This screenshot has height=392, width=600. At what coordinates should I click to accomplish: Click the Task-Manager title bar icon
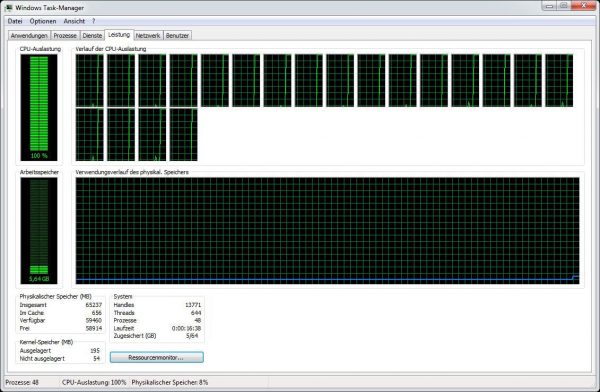[8, 7]
